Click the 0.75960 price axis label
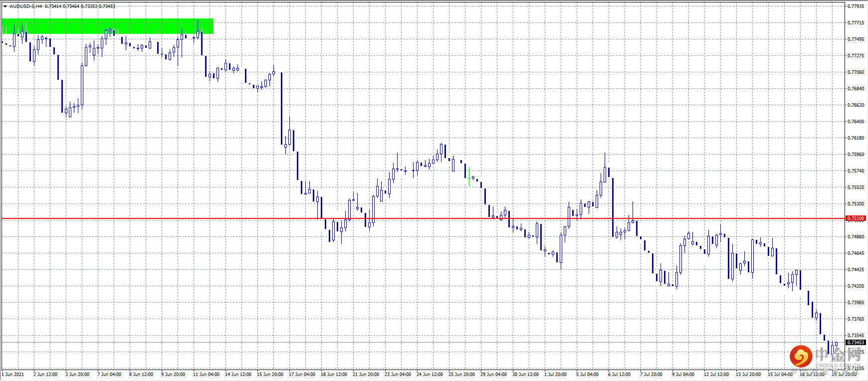The width and height of the screenshot is (868, 381). point(856,155)
